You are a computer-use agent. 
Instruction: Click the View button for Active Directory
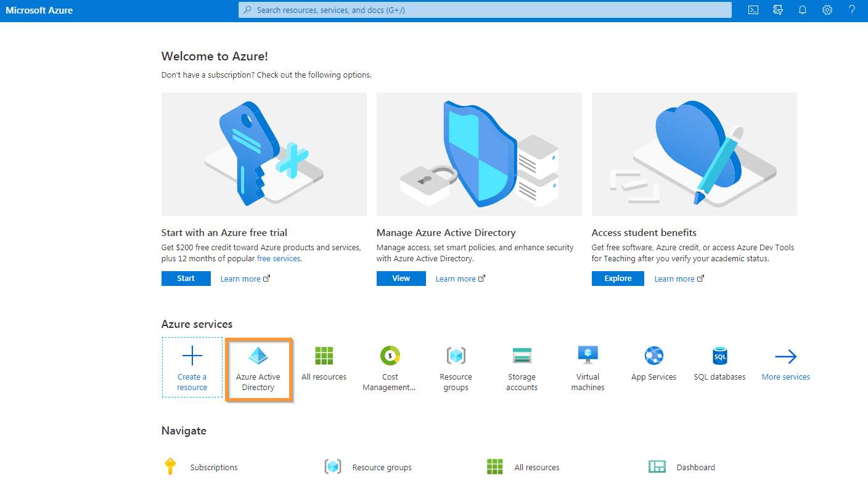(x=401, y=279)
